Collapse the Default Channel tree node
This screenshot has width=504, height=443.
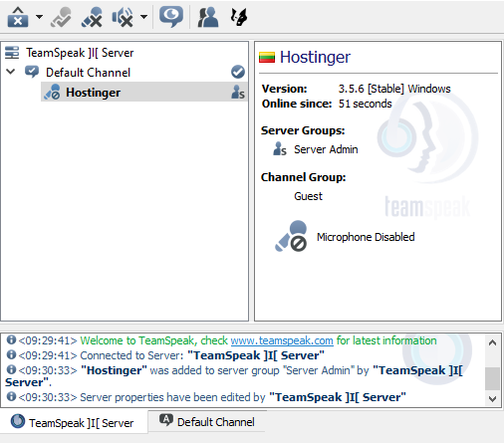coord(11,72)
